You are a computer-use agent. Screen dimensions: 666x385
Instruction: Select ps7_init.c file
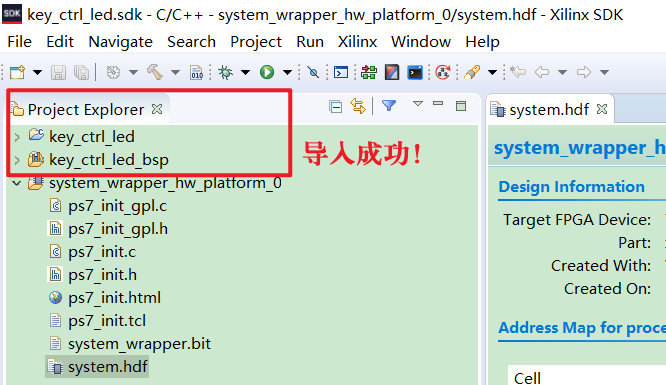[x=102, y=252]
